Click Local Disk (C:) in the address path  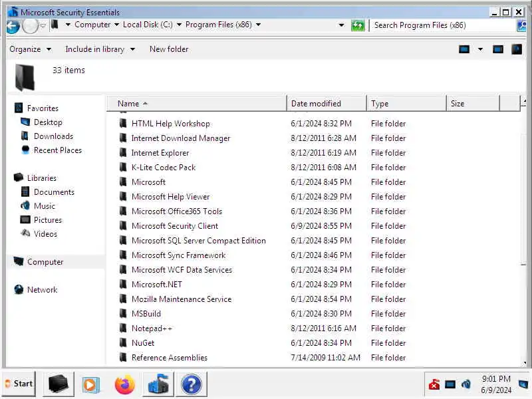148,25
